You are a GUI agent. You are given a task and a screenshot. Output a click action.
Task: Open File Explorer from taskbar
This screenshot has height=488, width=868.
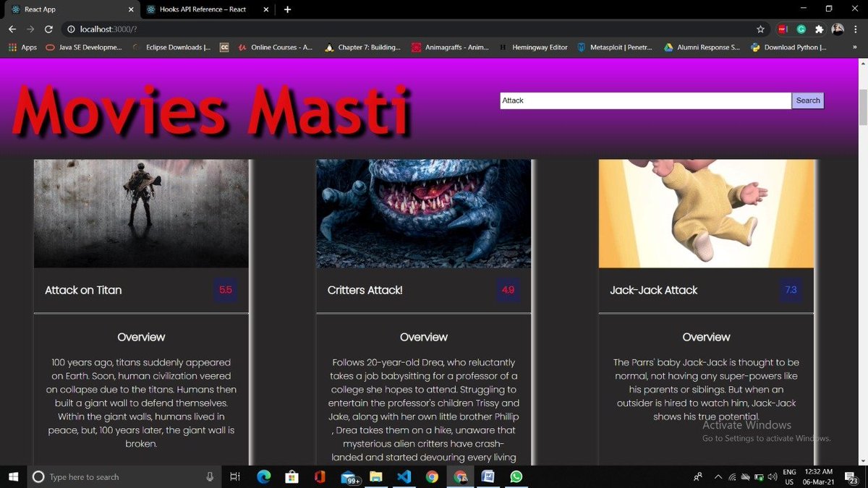coord(376,476)
